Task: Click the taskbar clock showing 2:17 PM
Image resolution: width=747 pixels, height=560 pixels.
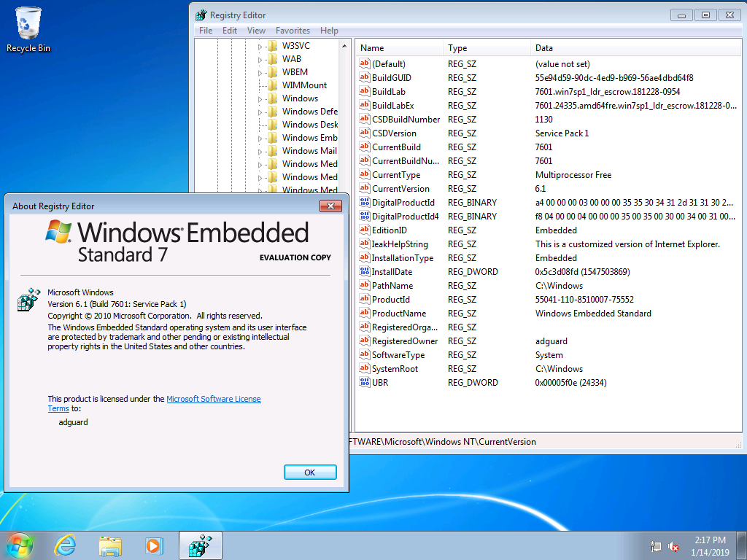Action: pyautogui.click(x=710, y=546)
